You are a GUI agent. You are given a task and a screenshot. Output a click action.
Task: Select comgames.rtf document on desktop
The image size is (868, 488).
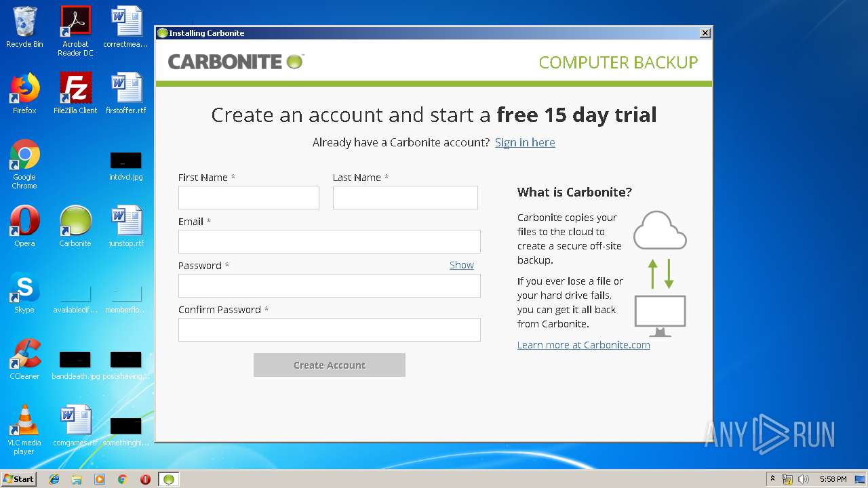[x=75, y=426]
